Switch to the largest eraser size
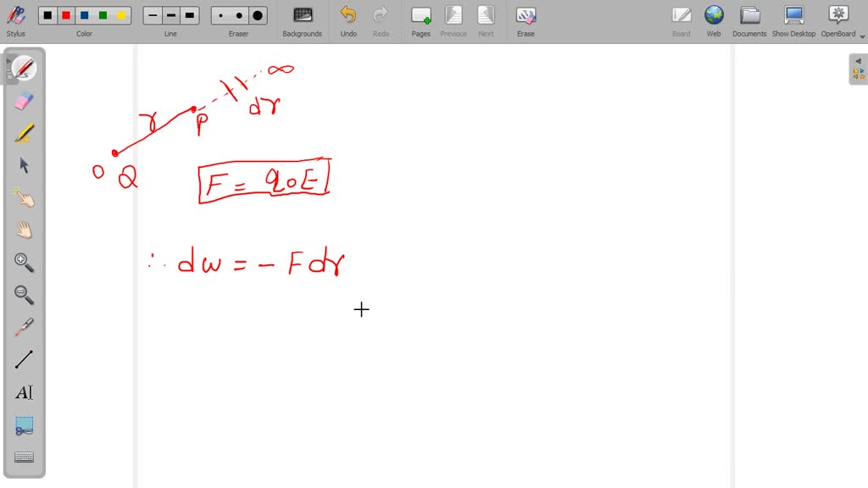 pos(257,14)
